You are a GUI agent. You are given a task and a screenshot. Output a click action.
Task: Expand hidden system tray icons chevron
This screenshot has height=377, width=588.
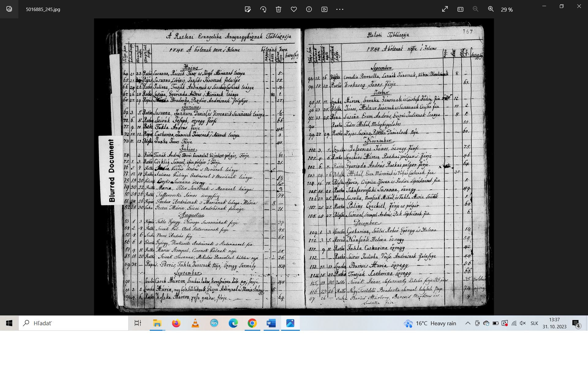click(x=468, y=323)
